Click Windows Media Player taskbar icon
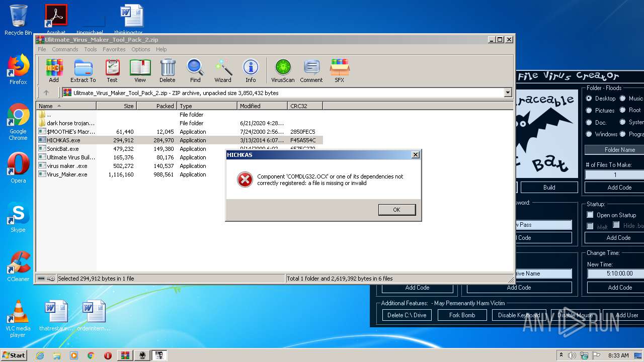 point(74,355)
